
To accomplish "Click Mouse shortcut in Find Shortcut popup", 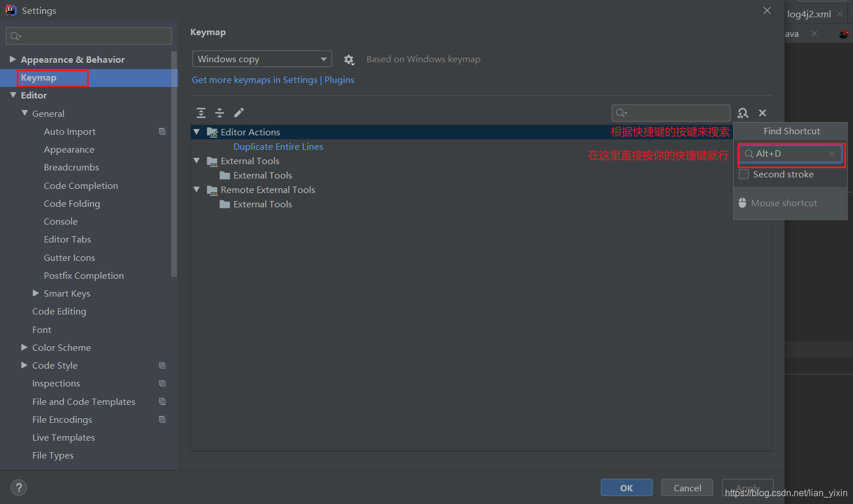I will click(784, 203).
